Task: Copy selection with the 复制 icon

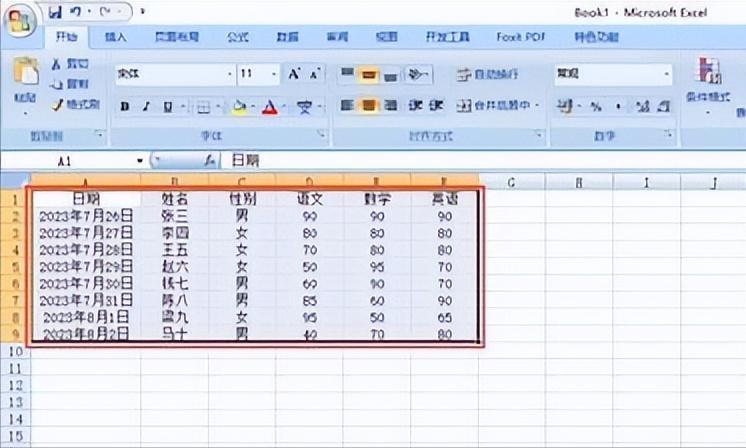Action: (57, 84)
